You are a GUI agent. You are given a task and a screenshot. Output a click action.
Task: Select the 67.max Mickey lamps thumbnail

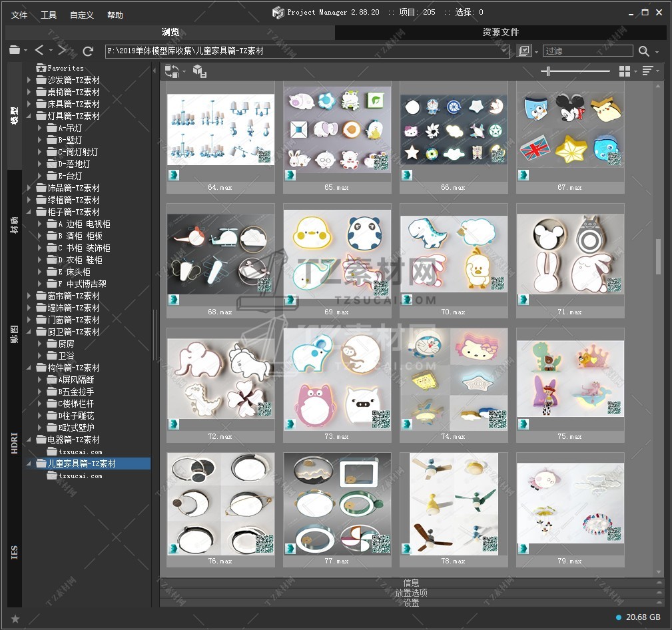pyautogui.click(x=570, y=131)
